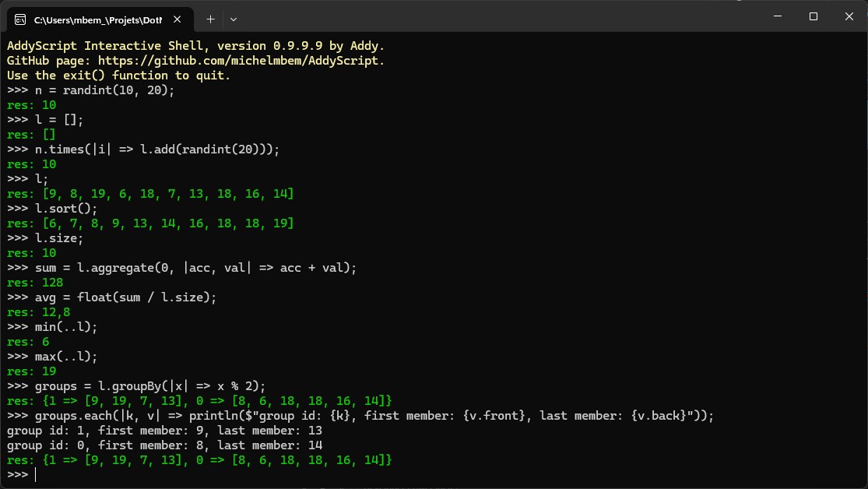Open a new tab with plus button
The height and width of the screenshot is (489, 868).
[210, 19]
